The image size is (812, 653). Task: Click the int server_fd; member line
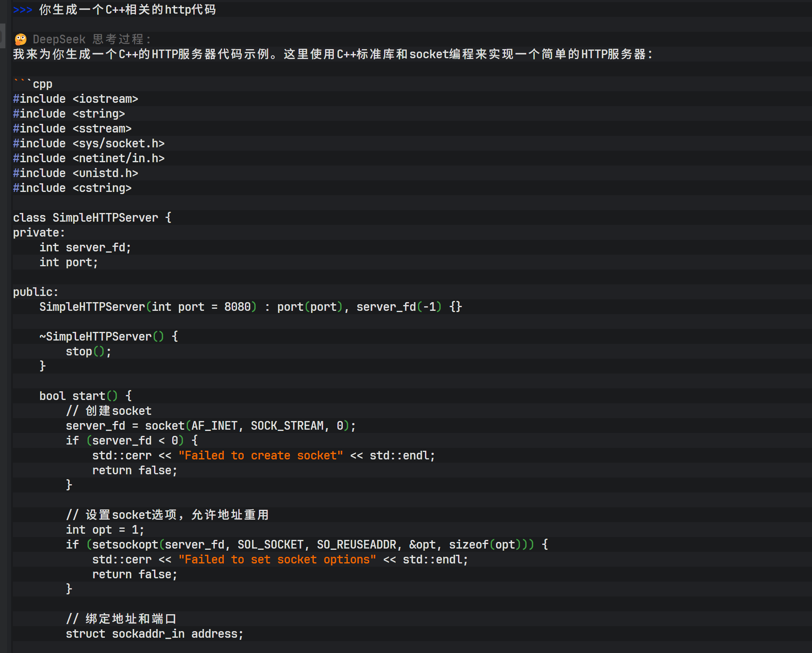pyautogui.click(x=85, y=248)
